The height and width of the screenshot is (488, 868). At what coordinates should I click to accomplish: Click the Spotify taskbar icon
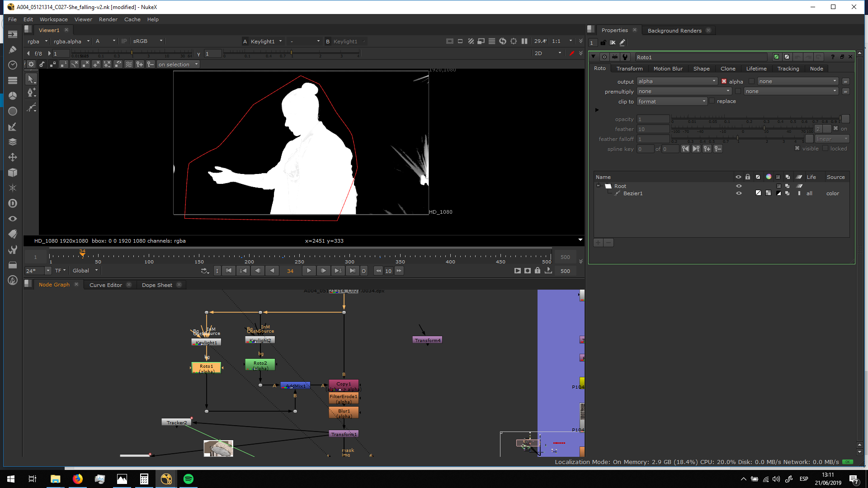pyautogui.click(x=188, y=479)
